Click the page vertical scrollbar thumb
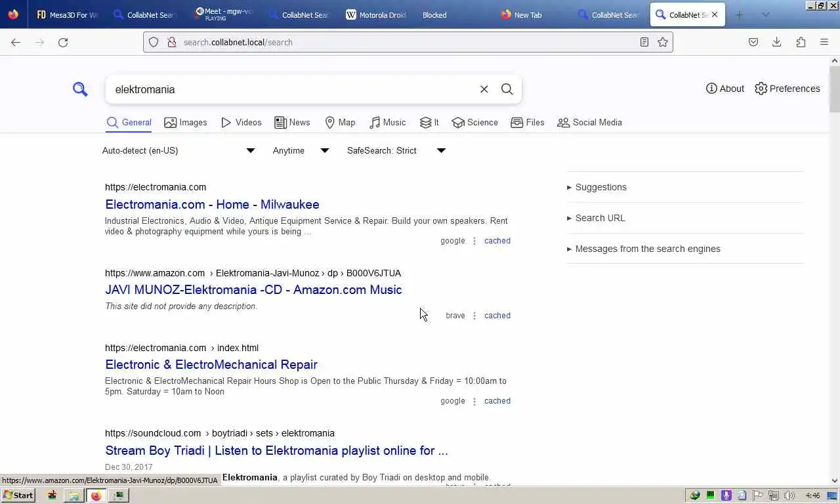Viewport: 840px width, 504px height. coord(835,89)
